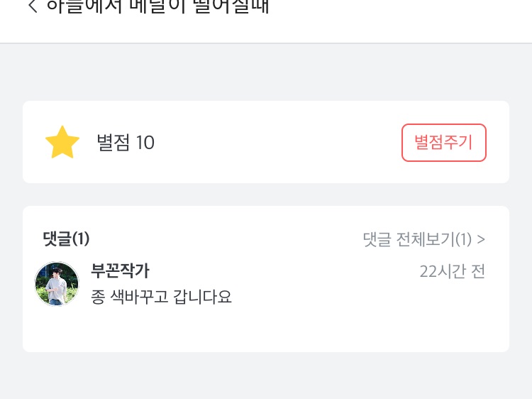Tap the 댓글(1) section heading

65,239
